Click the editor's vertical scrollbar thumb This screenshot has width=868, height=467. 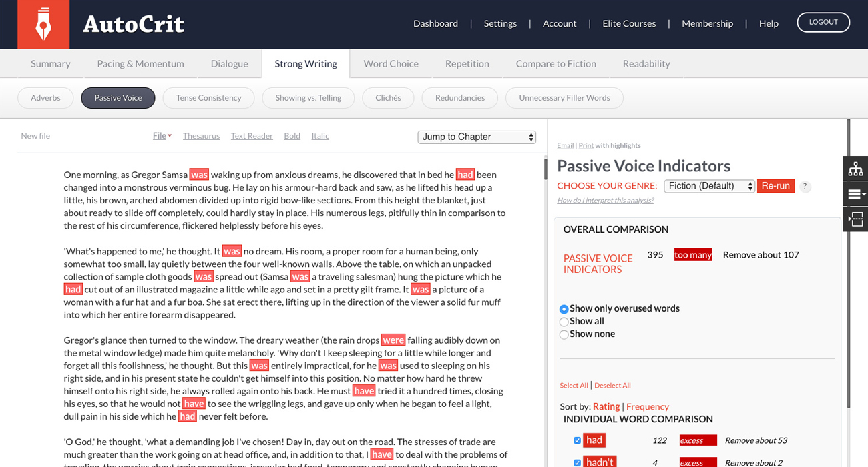coord(546,169)
